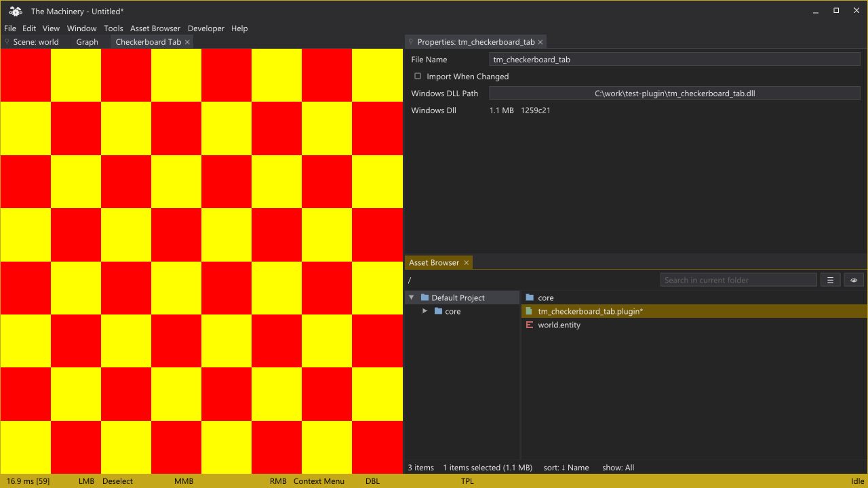Screen dimensions: 868x488
Task: Open the asset browser list view options icon
Action: [x=830, y=280]
